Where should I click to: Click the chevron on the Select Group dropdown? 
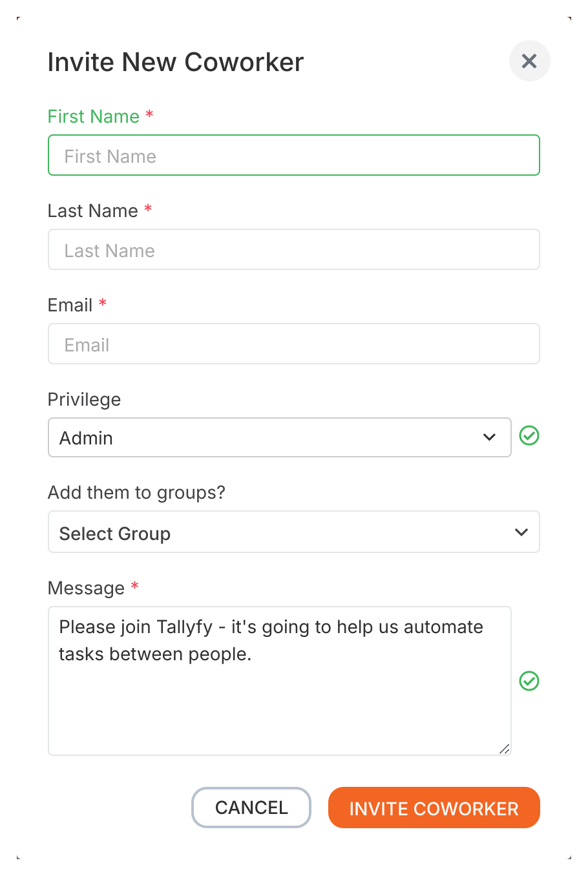[x=521, y=532]
